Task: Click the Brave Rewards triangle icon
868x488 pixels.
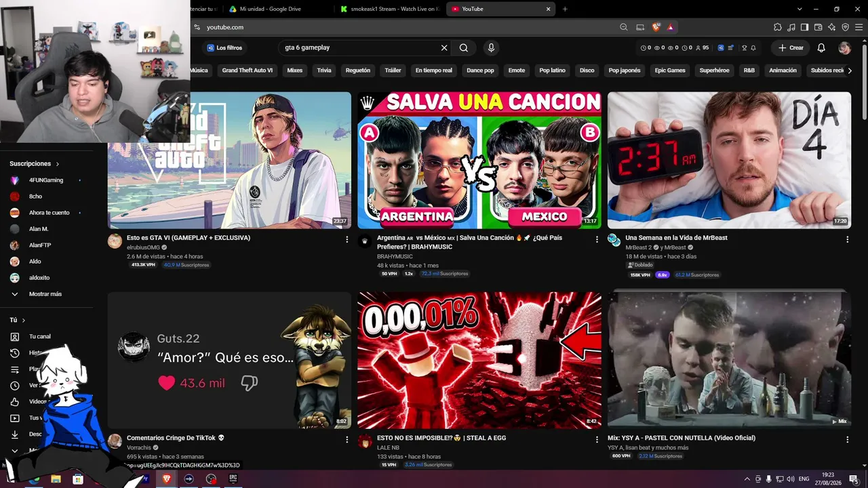Action: pyautogui.click(x=671, y=27)
